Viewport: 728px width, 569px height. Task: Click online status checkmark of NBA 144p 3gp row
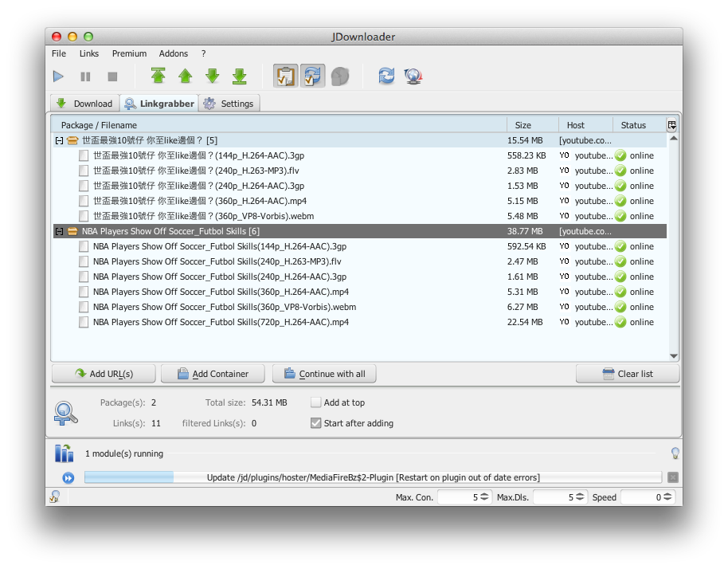click(620, 246)
